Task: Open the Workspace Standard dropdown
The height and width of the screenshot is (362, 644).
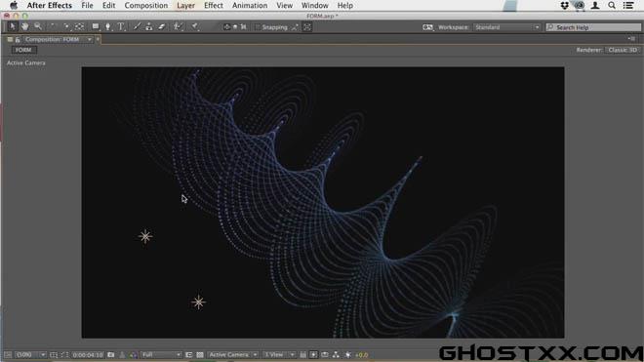Action: tap(506, 27)
